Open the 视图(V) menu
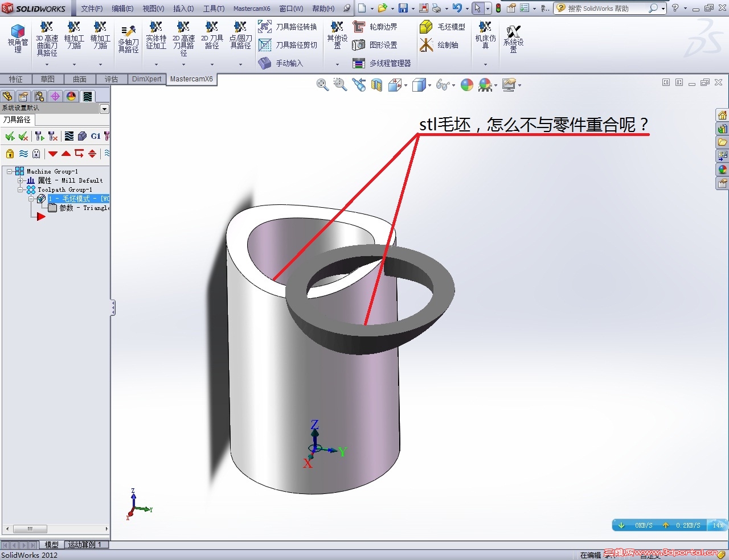The height and width of the screenshot is (560, 729). 153,9
